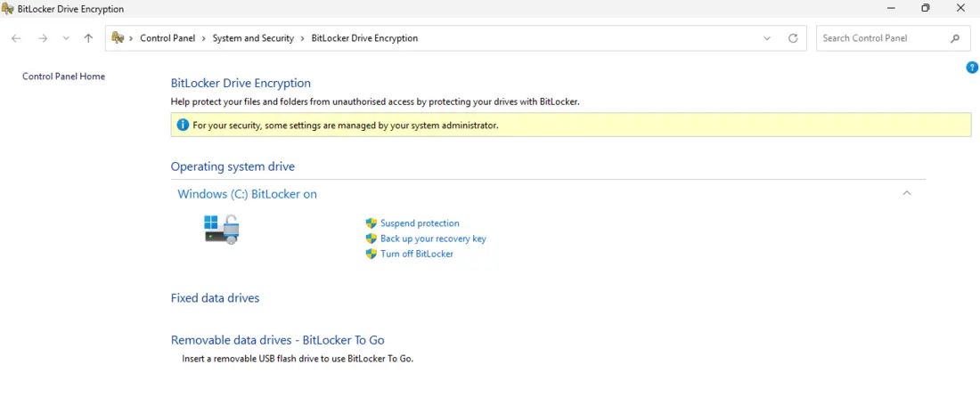Screen dimensions: 980x413
Task: Select BitLocker Drive Encryption breadcrumb segment
Action: point(364,38)
